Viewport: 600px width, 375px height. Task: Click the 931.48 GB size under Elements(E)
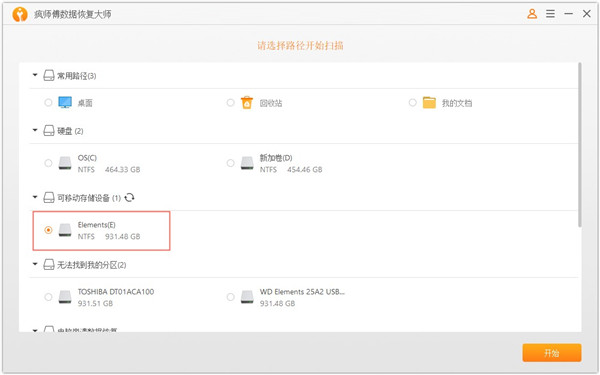click(122, 236)
